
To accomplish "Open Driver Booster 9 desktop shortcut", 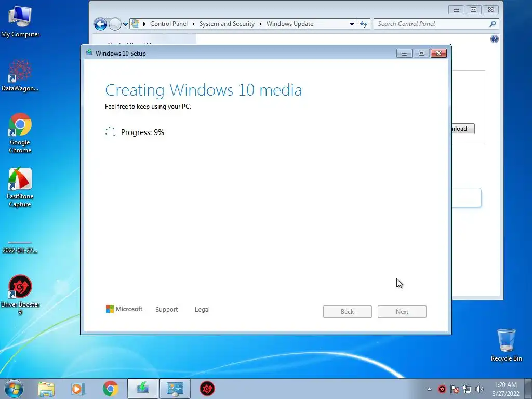I will (x=20, y=295).
